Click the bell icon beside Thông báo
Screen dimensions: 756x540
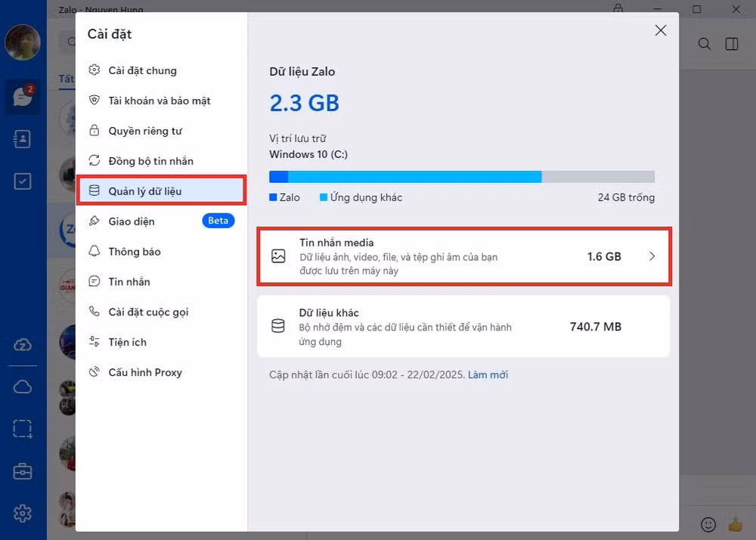[x=94, y=251]
